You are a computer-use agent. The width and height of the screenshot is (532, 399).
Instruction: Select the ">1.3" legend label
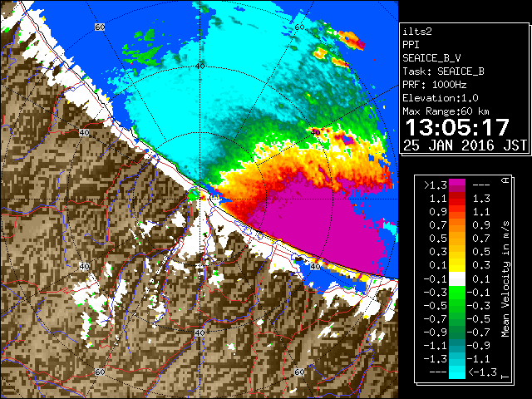(x=435, y=185)
